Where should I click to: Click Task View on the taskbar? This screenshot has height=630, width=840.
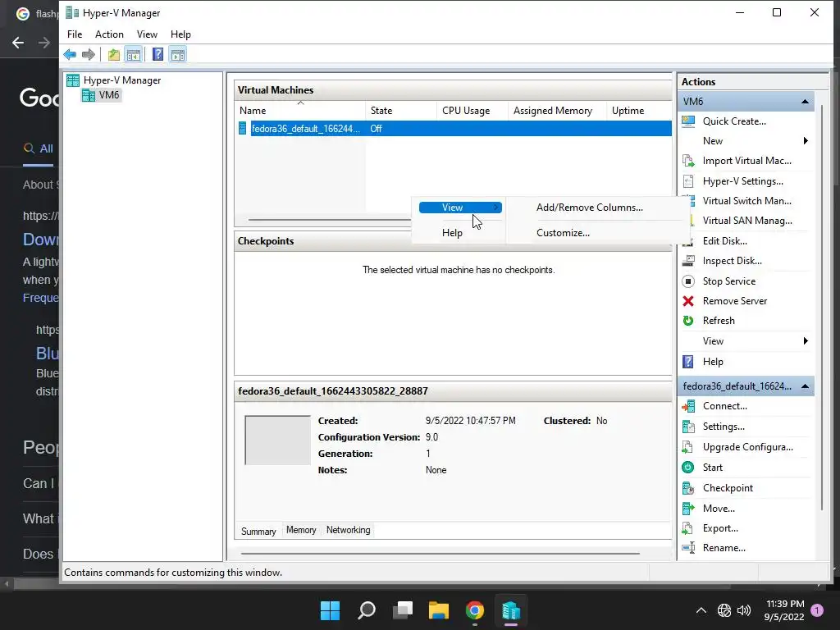pyautogui.click(x=402, y=610)
